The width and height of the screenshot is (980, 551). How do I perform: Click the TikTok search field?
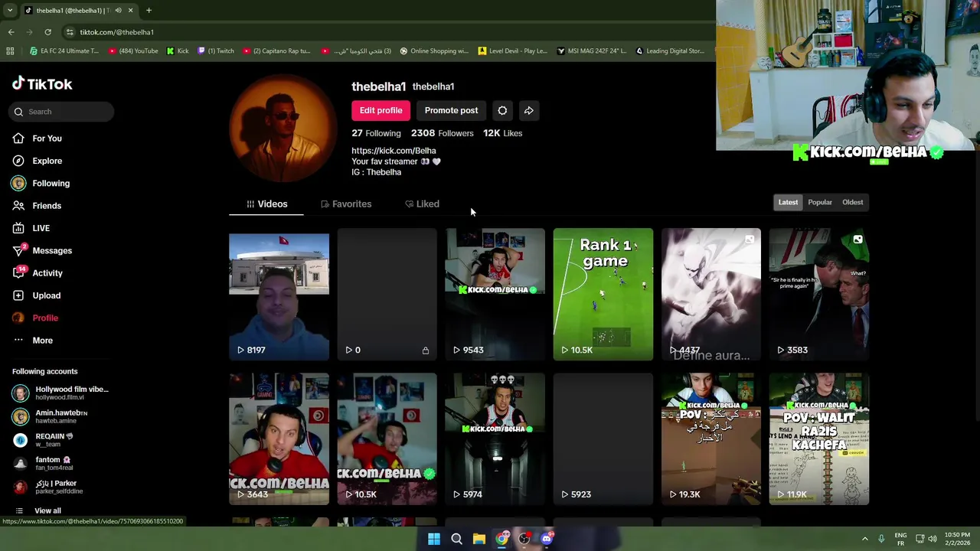pos(62,112)
